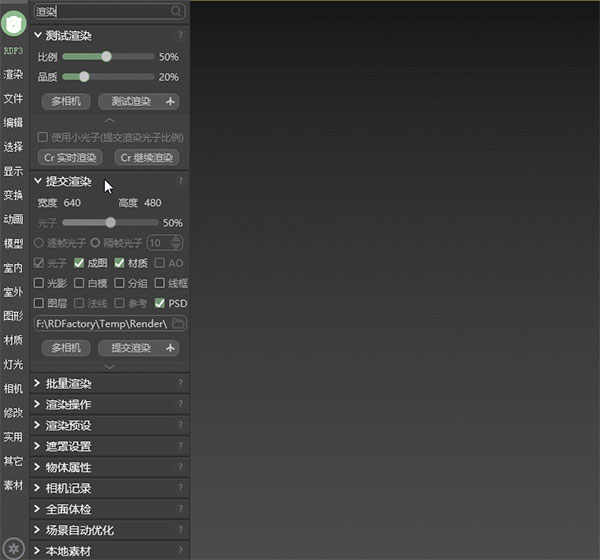Click the Cr 实时渲染 button
The image size is (600, 560).
point(70,158)
